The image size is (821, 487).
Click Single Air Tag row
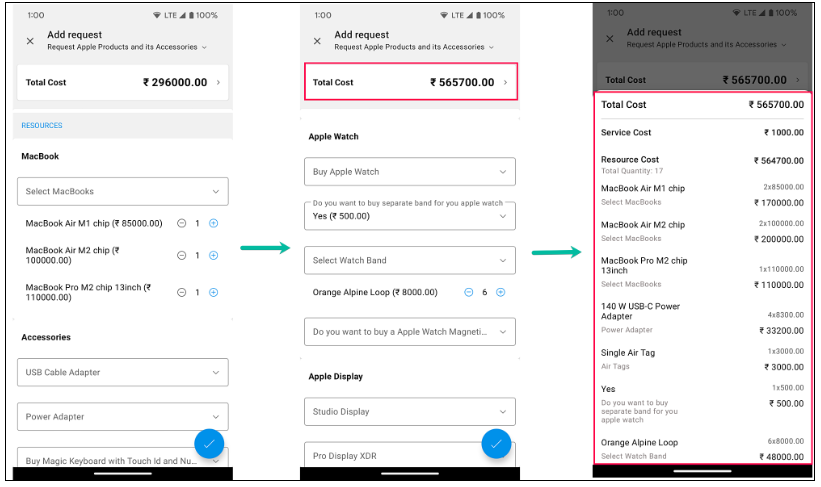702,359
